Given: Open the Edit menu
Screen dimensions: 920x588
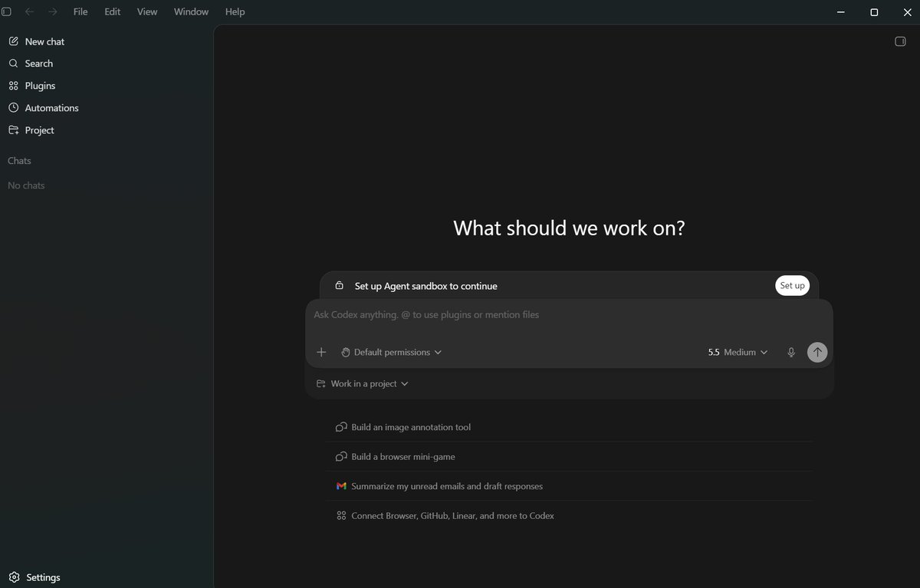Looking at the screenshot, I should click(x=113, y=11).
